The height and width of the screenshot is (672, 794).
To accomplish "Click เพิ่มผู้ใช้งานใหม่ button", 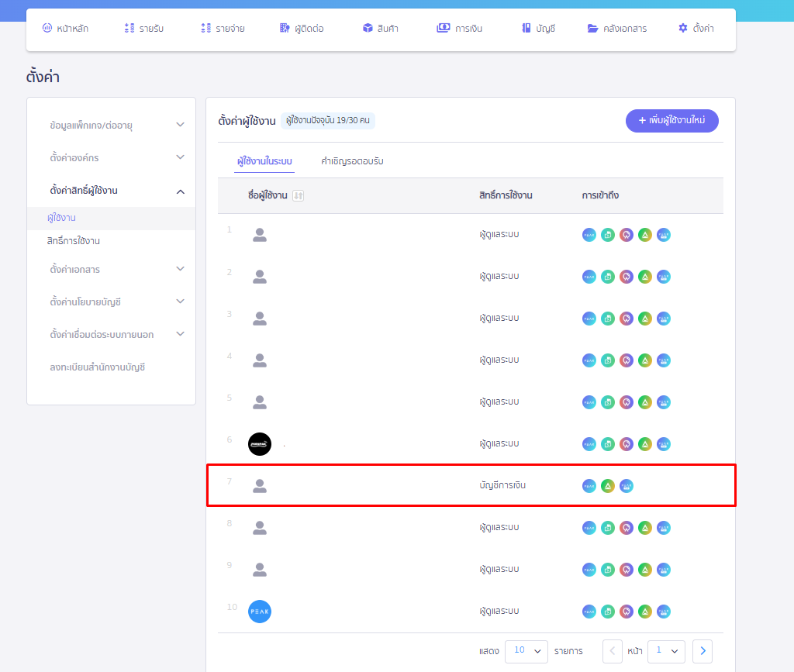I will [x=671, y=121].
